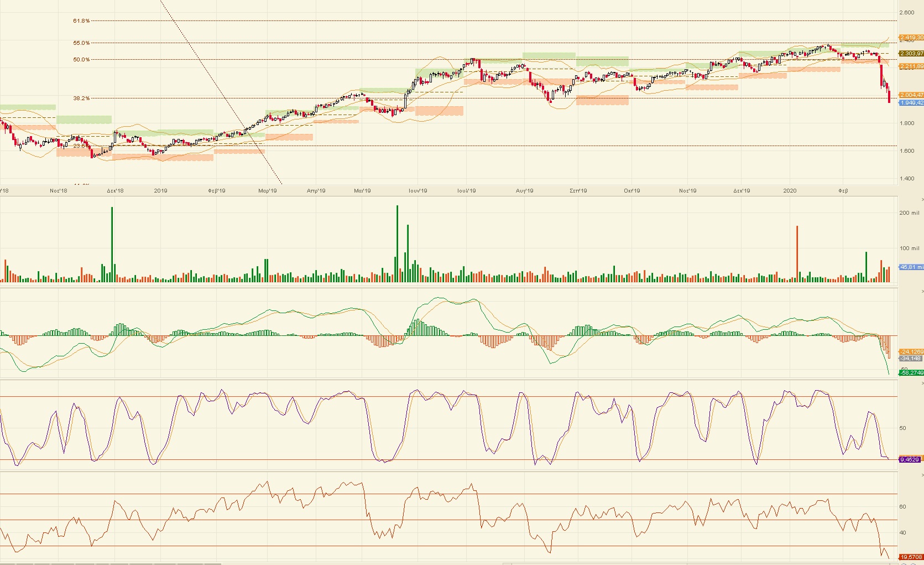This screenshot has height=565, width=924.
Task: Select the 61.8% Fibonacci level label
Action: pyautogui.click(x=81, y=21)
